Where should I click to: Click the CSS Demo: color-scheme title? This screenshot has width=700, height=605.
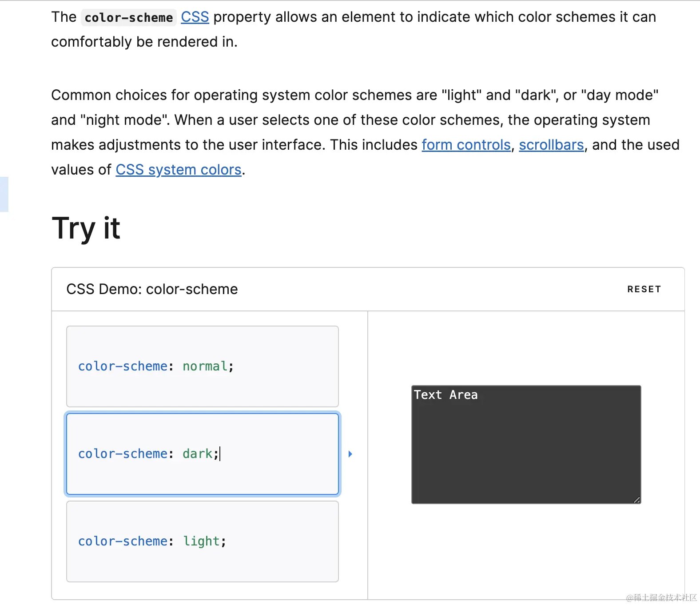152,289
